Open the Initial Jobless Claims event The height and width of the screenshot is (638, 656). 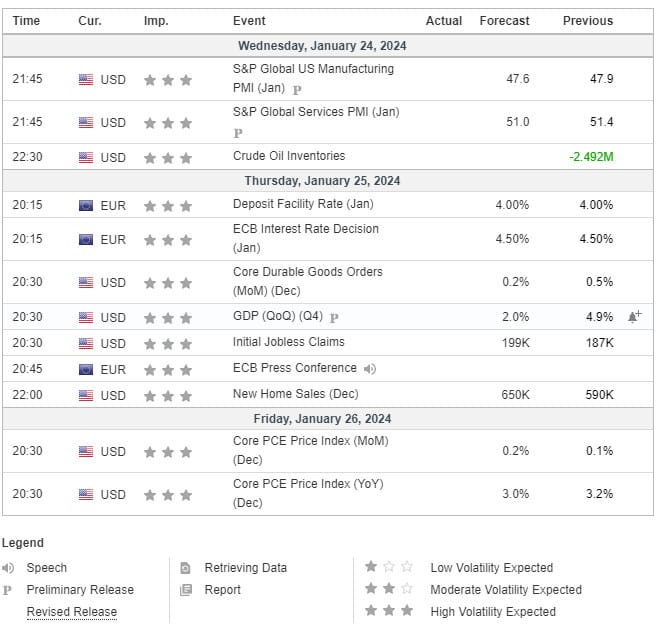click(289, 342)
